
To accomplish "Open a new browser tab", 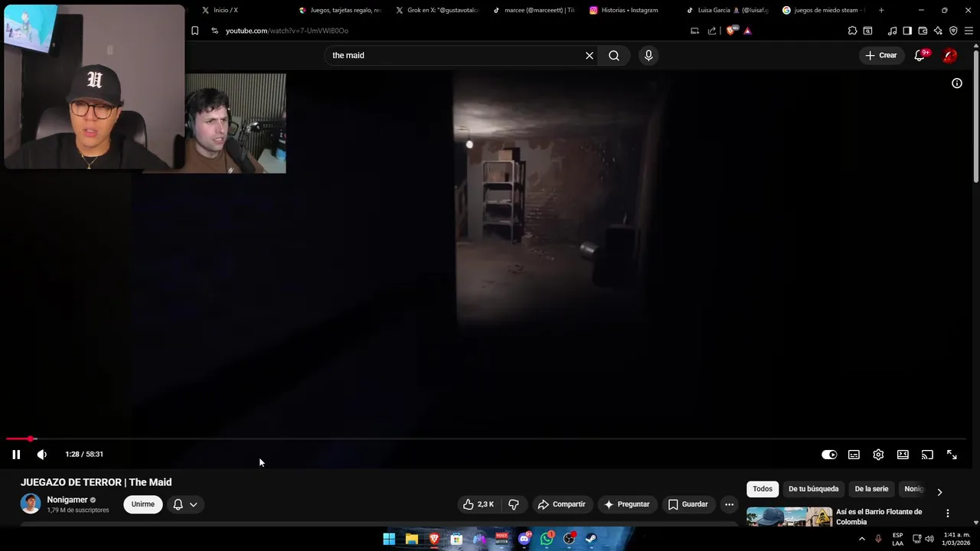I will pos(881,10).
